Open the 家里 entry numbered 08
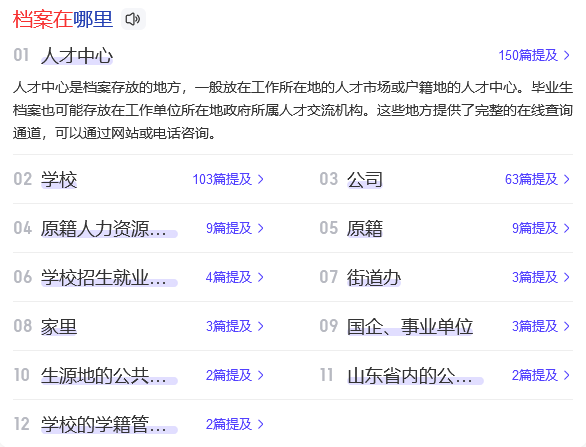The image size is (586, 447). (x=59, y=326)
